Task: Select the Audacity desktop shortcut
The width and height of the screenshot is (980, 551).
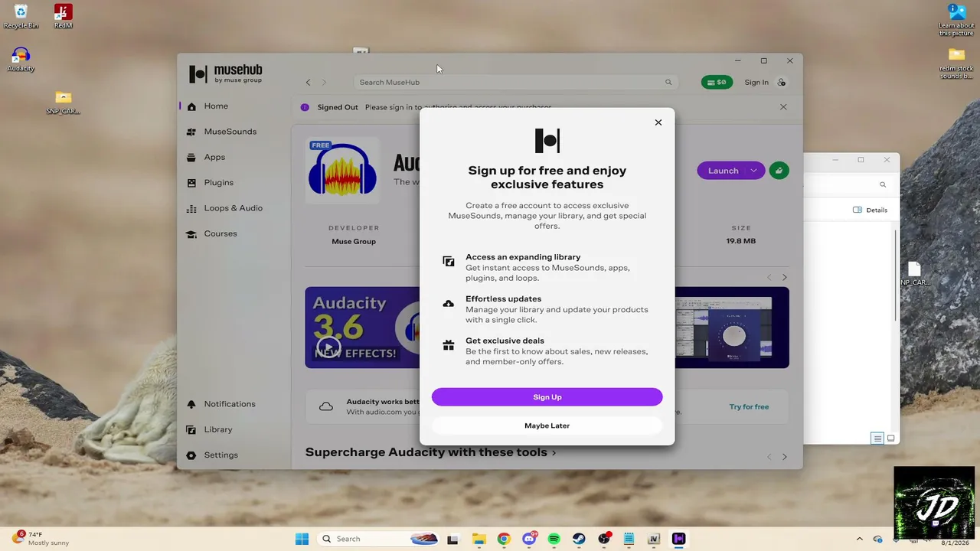Action: tap(21, 59)
